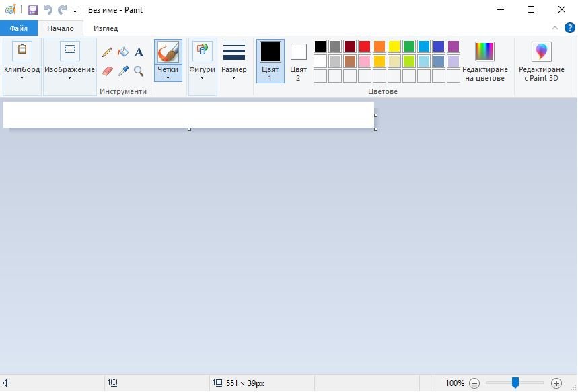Click the white drawing canvas
Viewport: 578px width, 392px height.
[188, 114]
